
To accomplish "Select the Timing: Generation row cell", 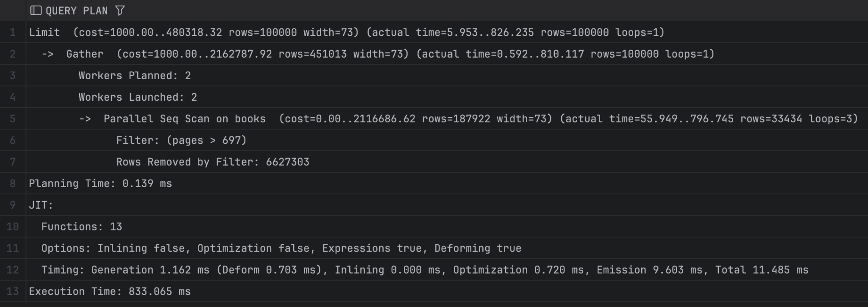I will coord(424,270).
